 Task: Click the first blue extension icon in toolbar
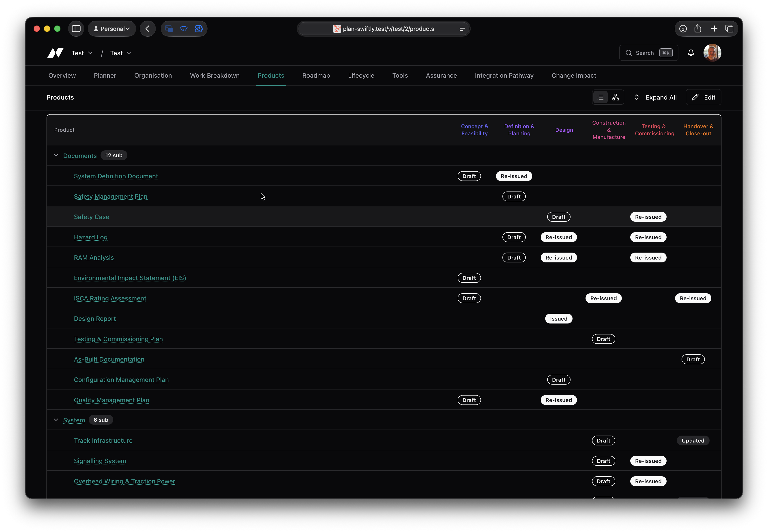coord(169,29)
